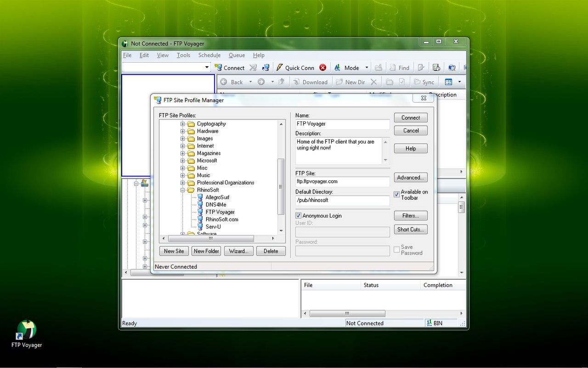Open the Queue menu
Viewport: 588px width, 368px height.
237,55
